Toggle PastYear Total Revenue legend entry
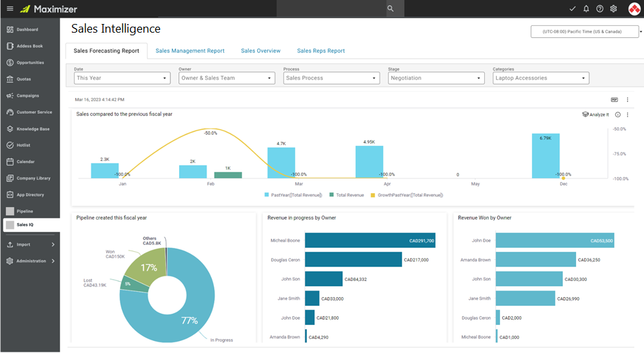This screenshot has width=644, height=353. coord(293,195)
